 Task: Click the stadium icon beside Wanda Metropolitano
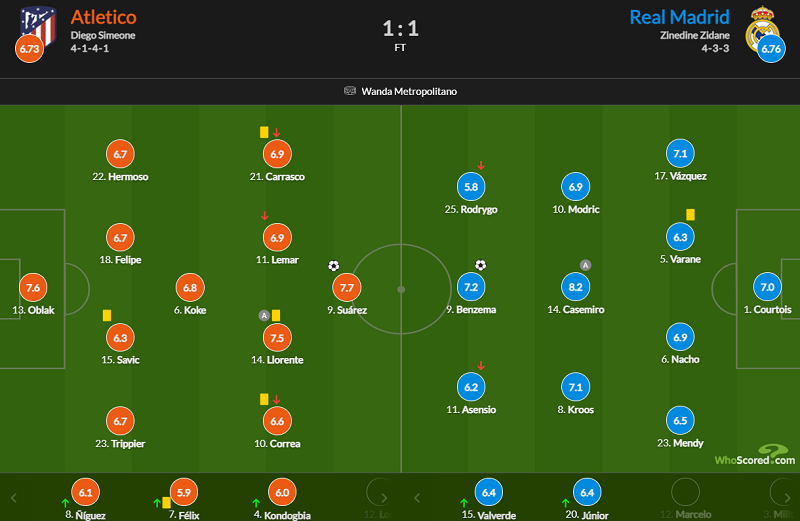[x=350, y=91]
